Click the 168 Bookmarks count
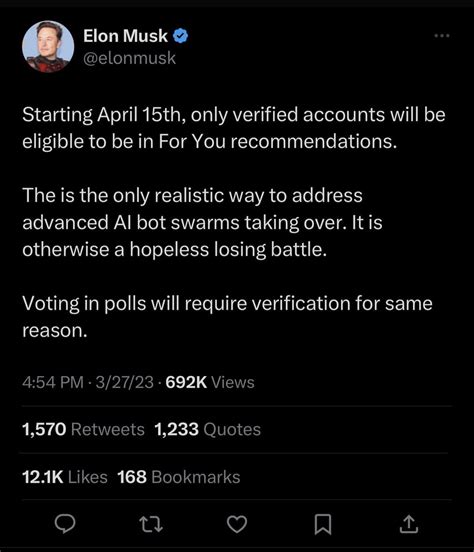The width and height of the screenshot is (474, 552). [179, 477]
